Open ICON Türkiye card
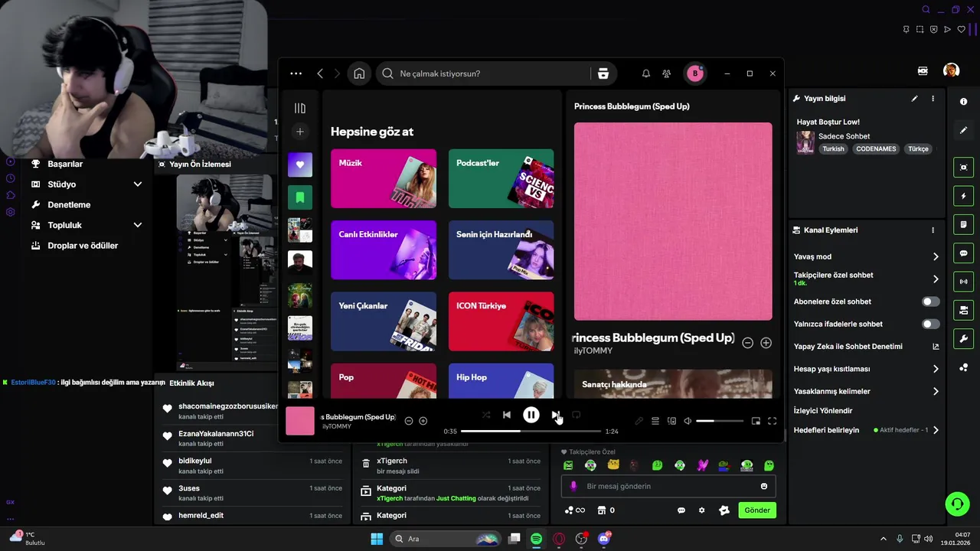980x551 pixels. pos(501,321)
